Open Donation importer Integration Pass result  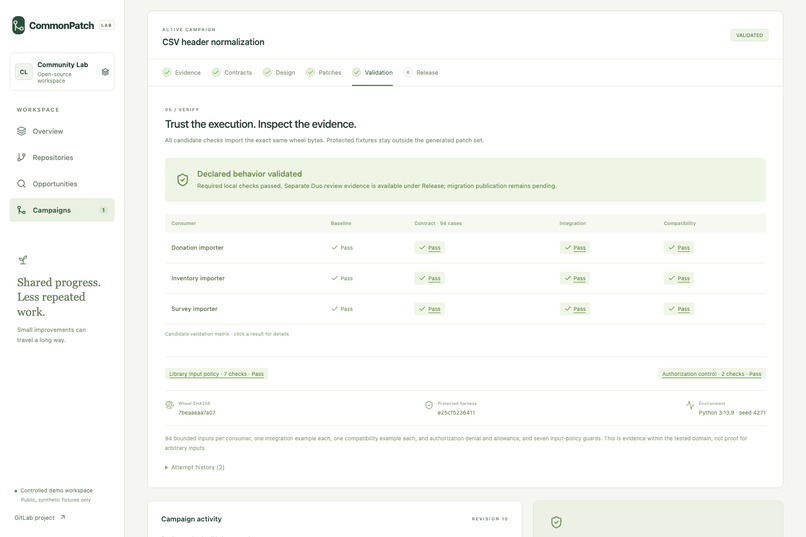(x=575, y=248)
